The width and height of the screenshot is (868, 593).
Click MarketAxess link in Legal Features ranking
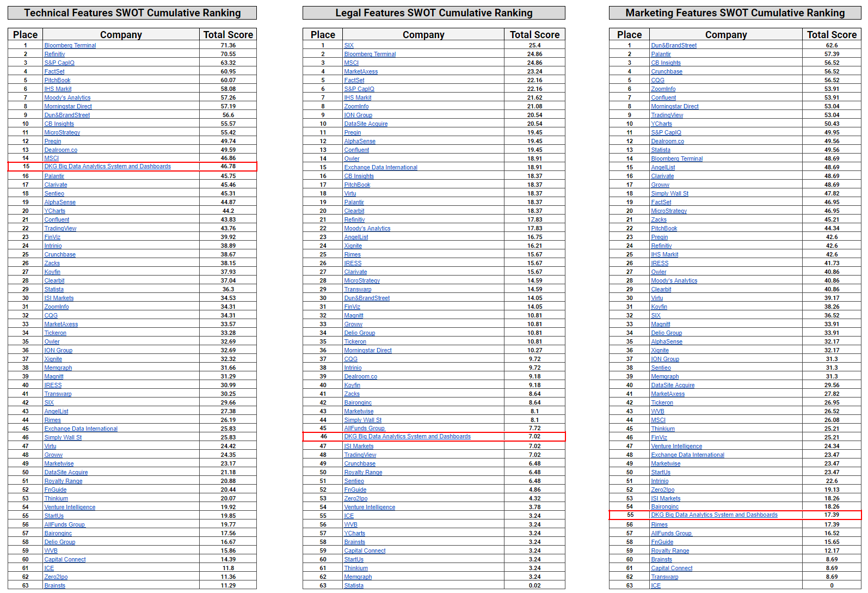pos(361,72)
